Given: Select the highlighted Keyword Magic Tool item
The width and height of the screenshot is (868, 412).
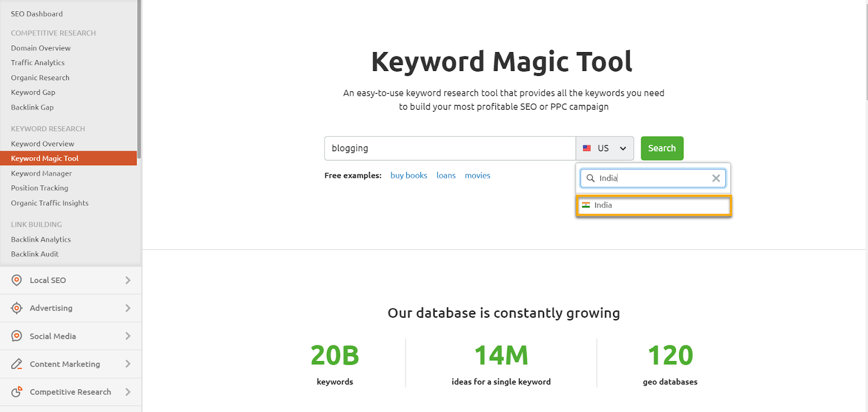Looking at the screenshot, I should click(68, 158).
